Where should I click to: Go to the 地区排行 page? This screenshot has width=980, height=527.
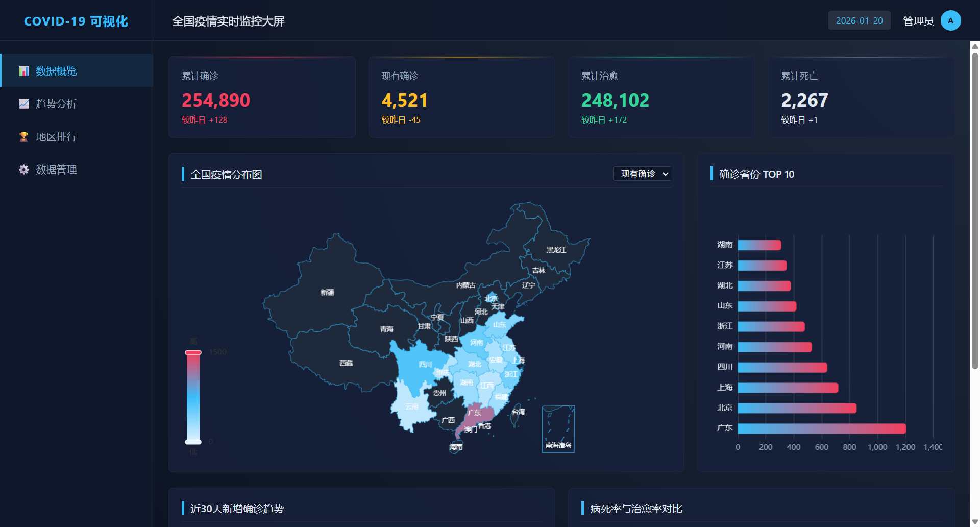56,137
